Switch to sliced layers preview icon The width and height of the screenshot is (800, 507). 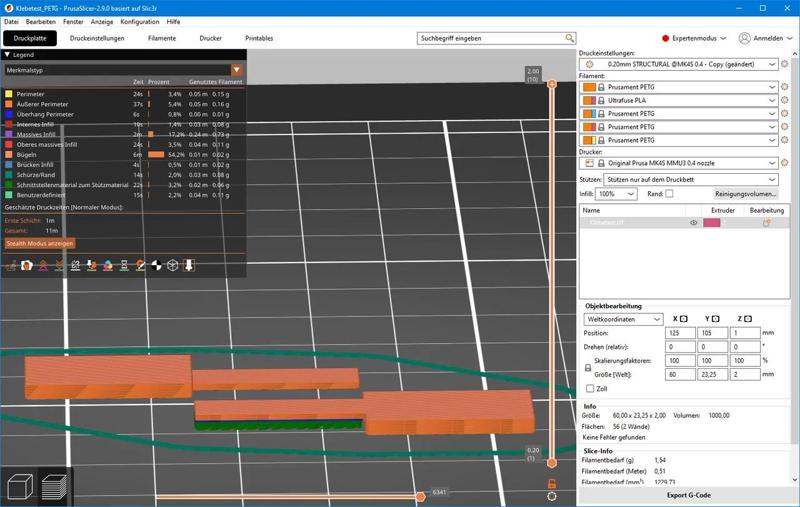(54, 486)
